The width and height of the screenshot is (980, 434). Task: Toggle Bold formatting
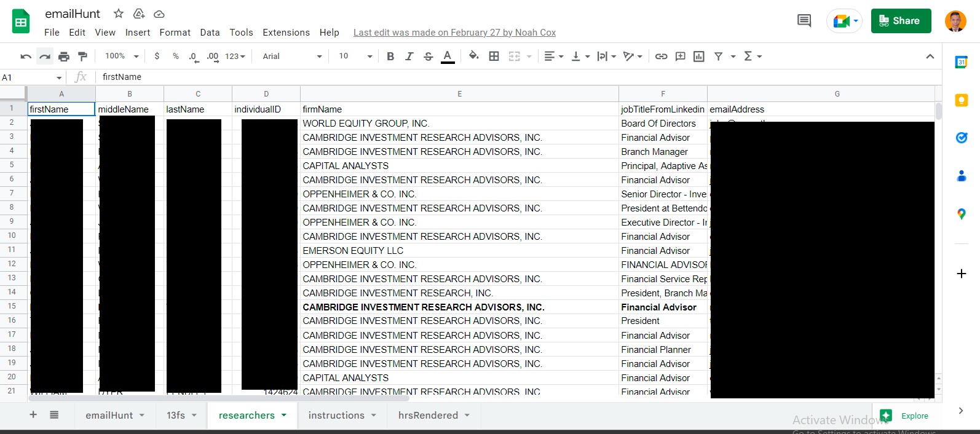point(390,57)
